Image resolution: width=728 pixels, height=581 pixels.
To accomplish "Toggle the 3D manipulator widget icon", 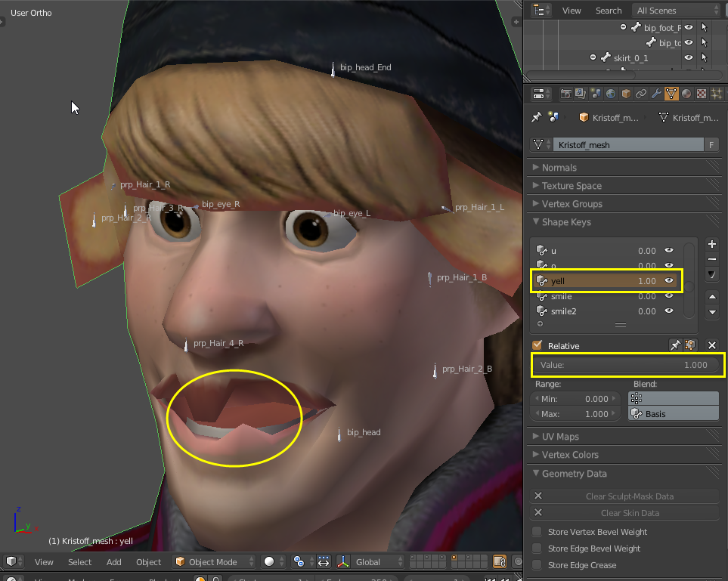I will pos(343,562).
